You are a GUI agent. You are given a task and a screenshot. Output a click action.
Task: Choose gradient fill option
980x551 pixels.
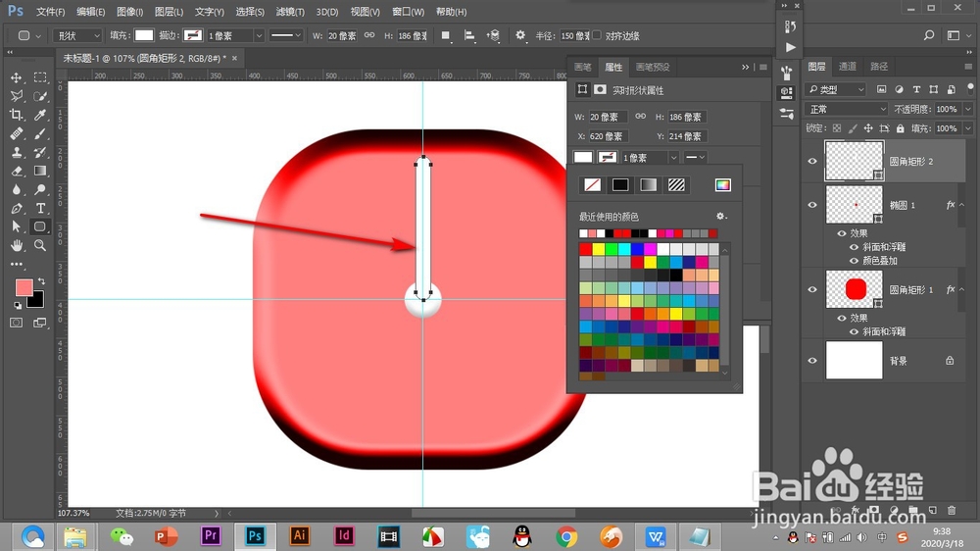(x=648, y=185)
